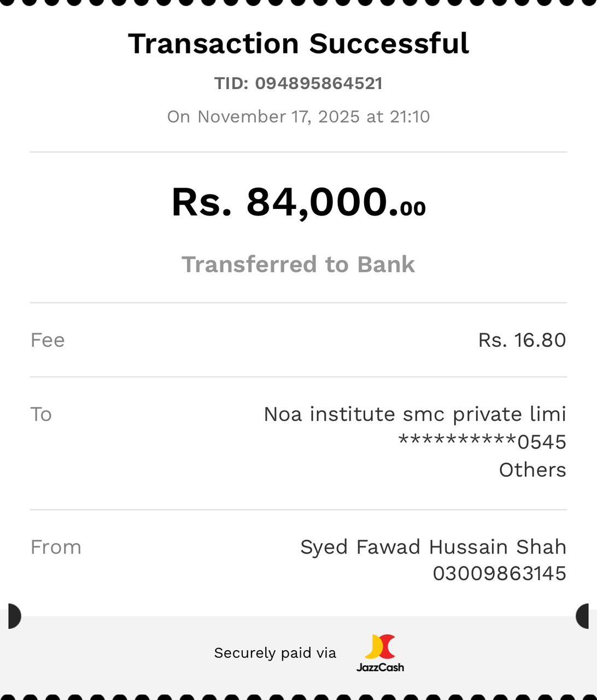This screenshot has height=700, width=597.
Task: Select the Rs. 16.80 fee value
Action: pyautogui.click(x=522, y=340)
